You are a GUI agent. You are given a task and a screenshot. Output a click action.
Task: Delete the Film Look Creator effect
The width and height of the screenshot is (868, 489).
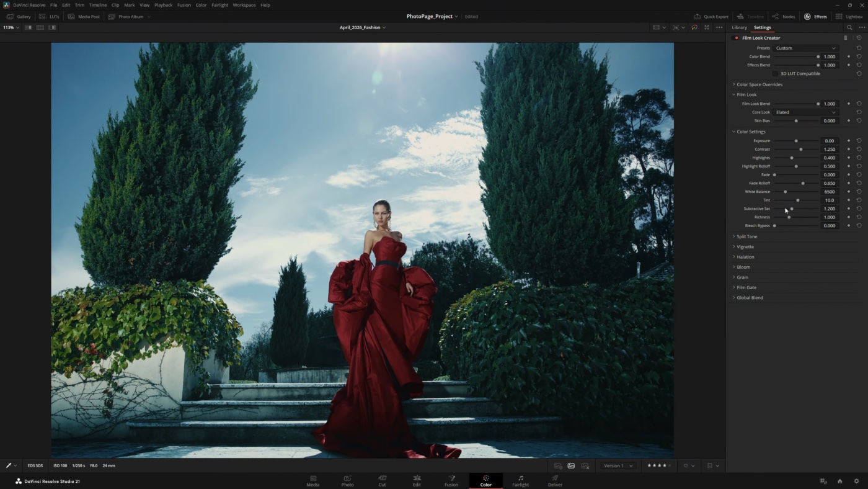coord(845,38)
